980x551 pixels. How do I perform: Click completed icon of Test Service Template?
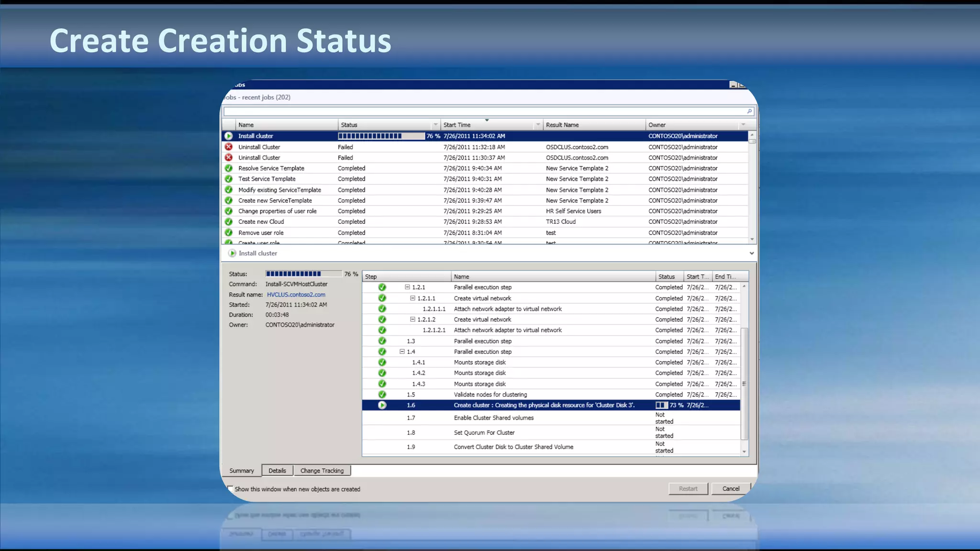(x=229, y=179)
